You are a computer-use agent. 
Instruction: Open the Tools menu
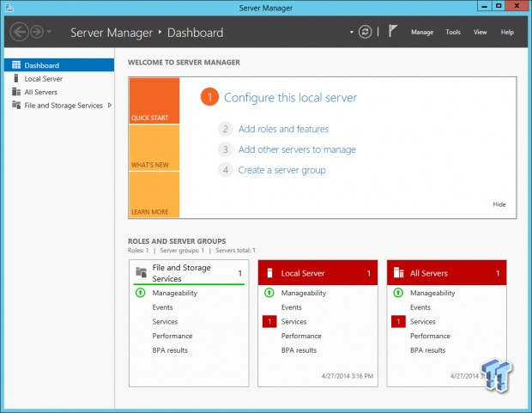453,32
